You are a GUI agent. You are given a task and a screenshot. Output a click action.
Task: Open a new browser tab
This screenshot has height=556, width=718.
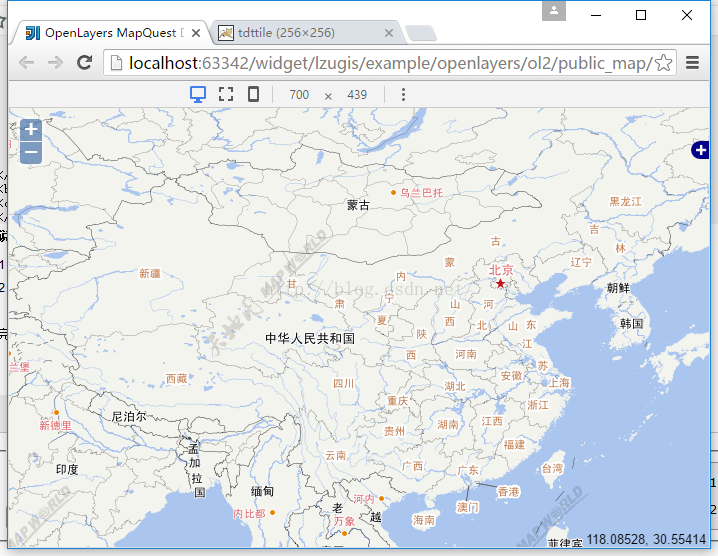(421, 33)
